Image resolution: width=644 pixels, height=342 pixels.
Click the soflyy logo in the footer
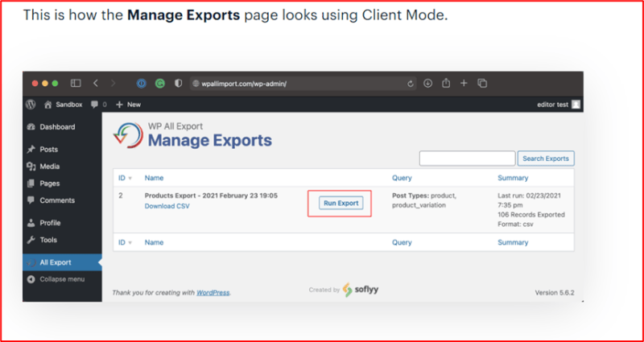click(360, 290)
